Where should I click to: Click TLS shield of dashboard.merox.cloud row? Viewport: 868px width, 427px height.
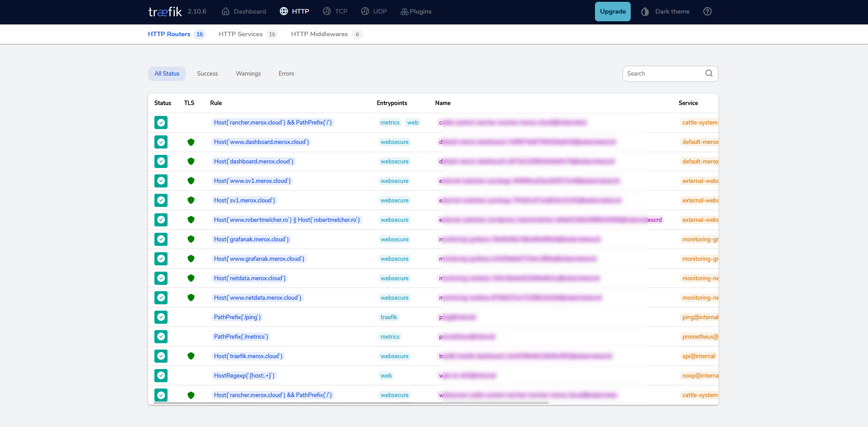coord(191,161)
